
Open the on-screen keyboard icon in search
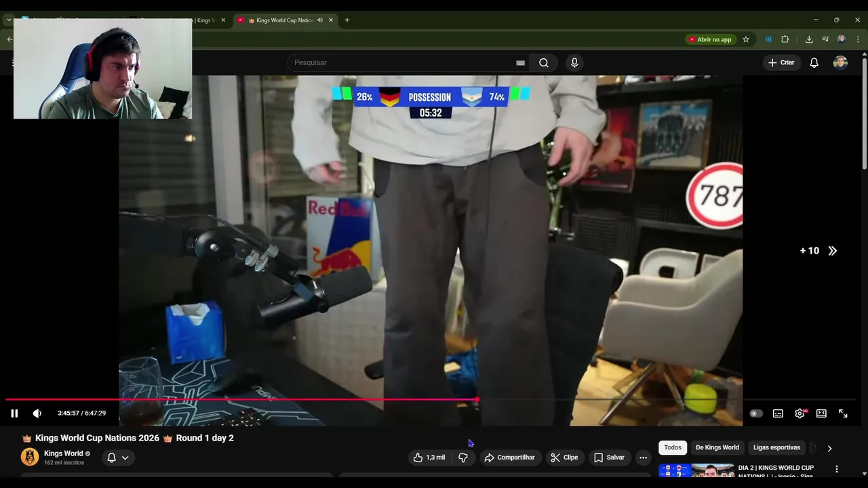pyautogui.click(x=520, y=63)
